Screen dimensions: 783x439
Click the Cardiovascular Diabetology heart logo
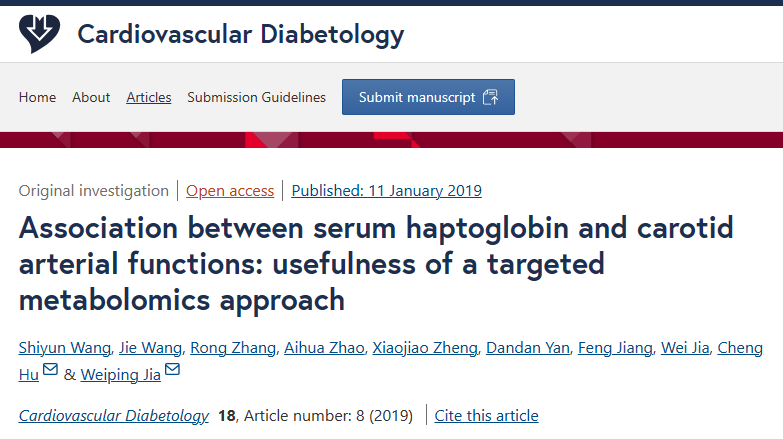pos(39,33)
